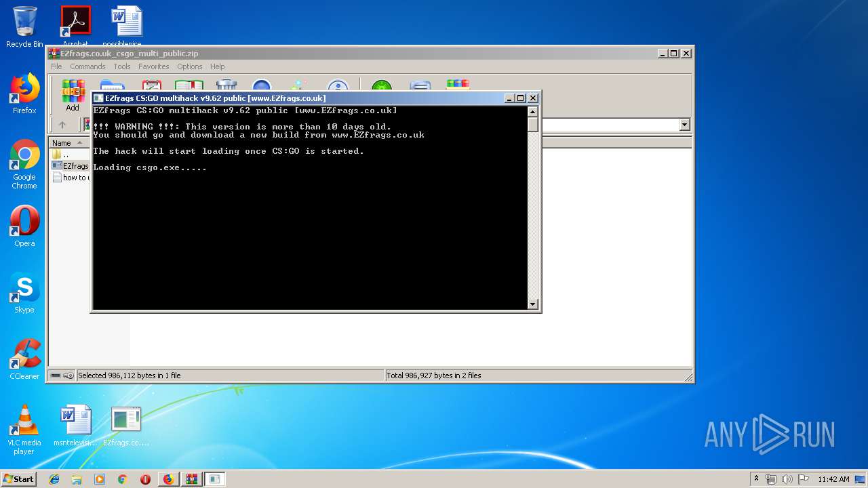This screenshot has width=868, height=488.
Task: Select the EZfrags.co desktop file icon
Action: tap(126, 426)
